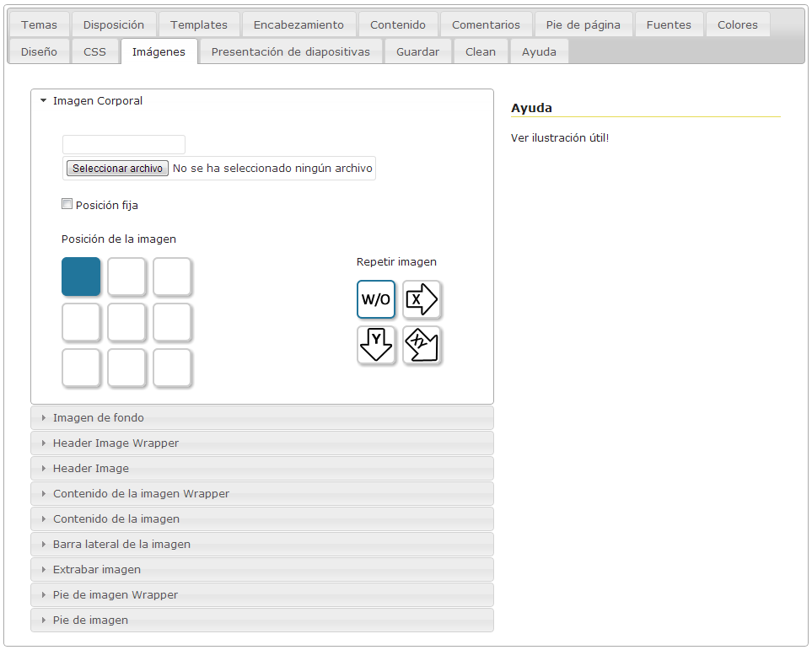The image size is (812, 650).
Task: Open the Clean tab
Action: [x=481, y=51]
